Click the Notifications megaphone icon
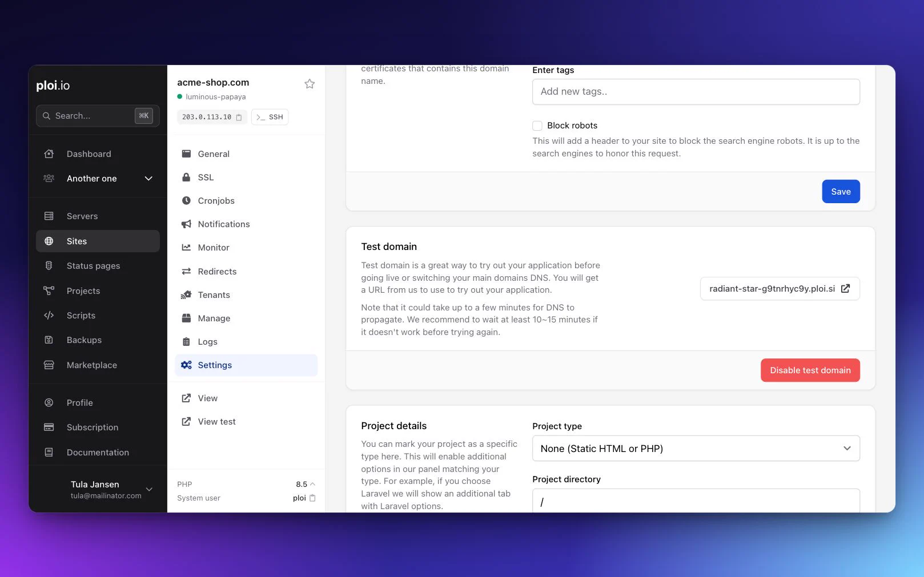The image size is (924, 577). [186, 224]
